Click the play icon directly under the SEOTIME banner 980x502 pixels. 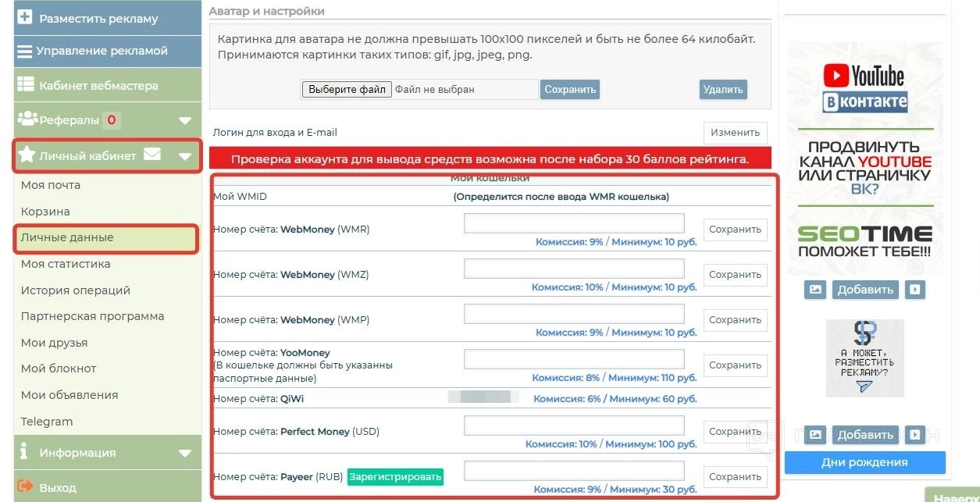(915, 290)
